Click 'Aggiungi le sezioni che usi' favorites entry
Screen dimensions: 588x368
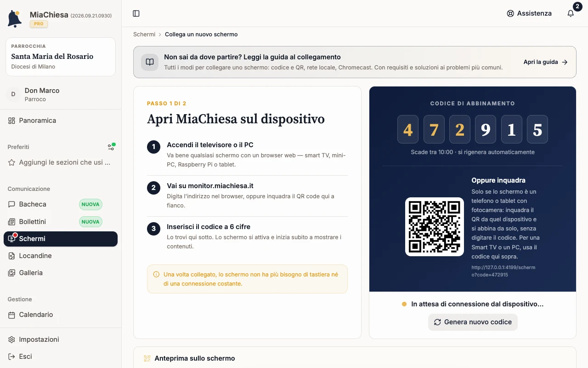click(61, 162)
